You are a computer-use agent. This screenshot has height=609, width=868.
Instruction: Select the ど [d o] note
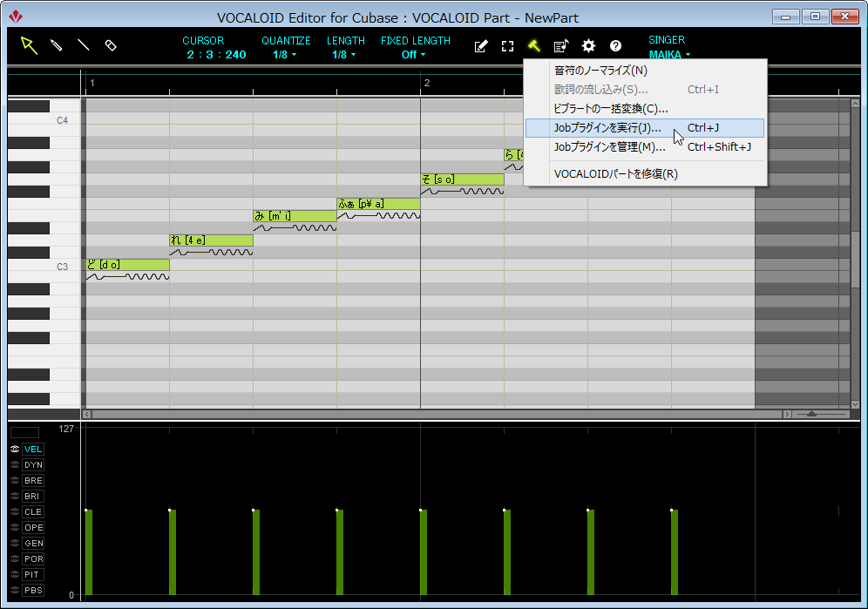[x=128, y=265]
